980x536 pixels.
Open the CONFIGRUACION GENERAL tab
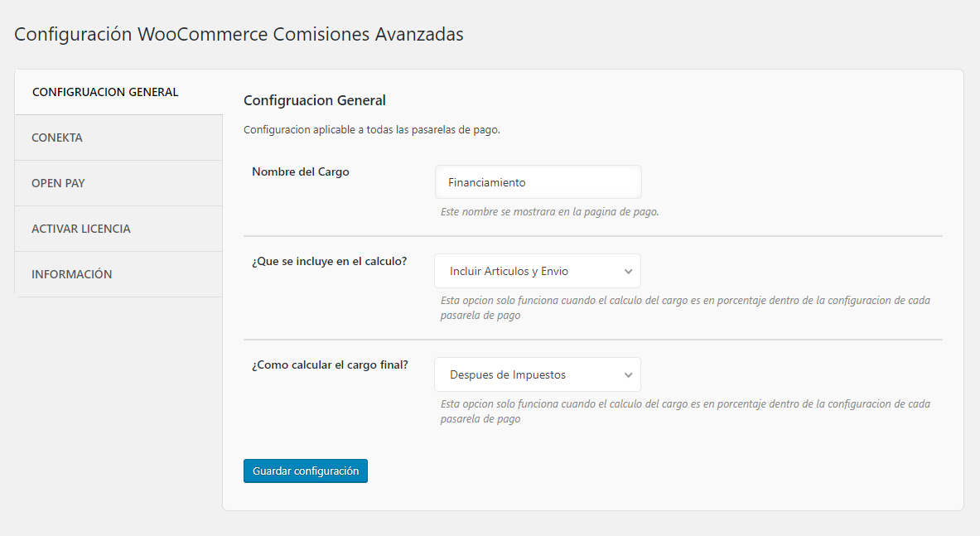tap(105, 92)
